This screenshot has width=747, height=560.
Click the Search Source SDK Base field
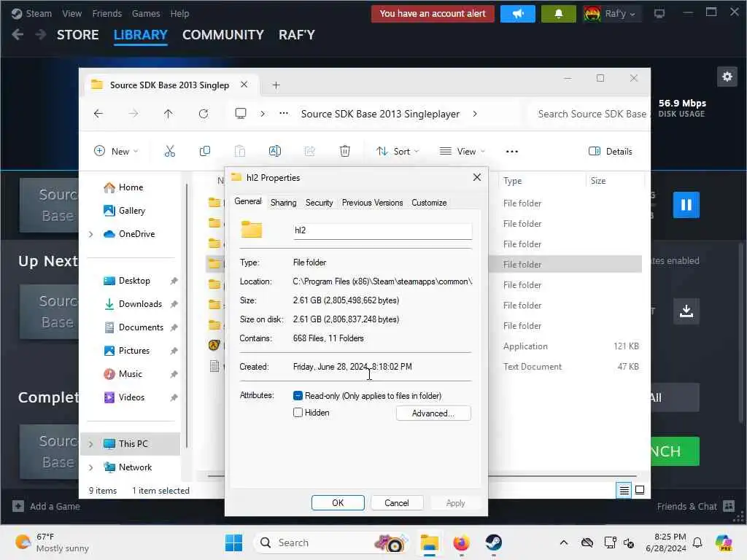(x=590, y=114)
